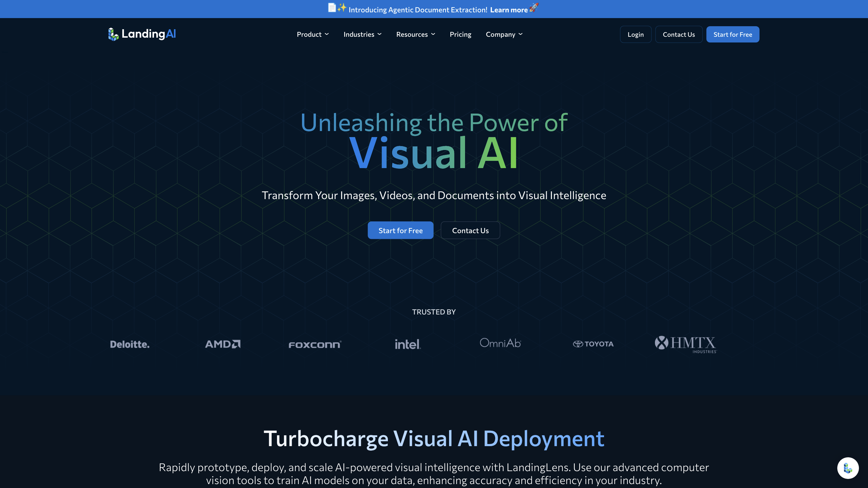Expand the Product dropdown menu
868x488 pixels.
tap(312, 34)
